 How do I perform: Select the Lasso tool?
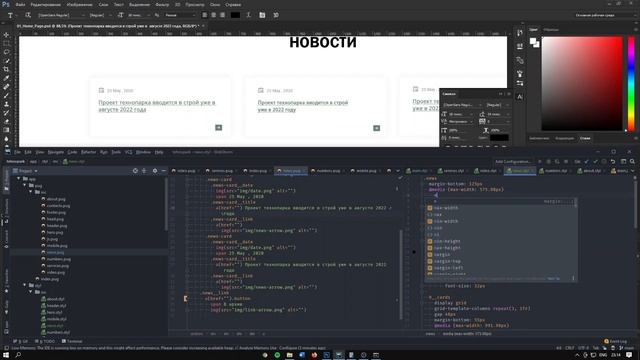(6, 52)
